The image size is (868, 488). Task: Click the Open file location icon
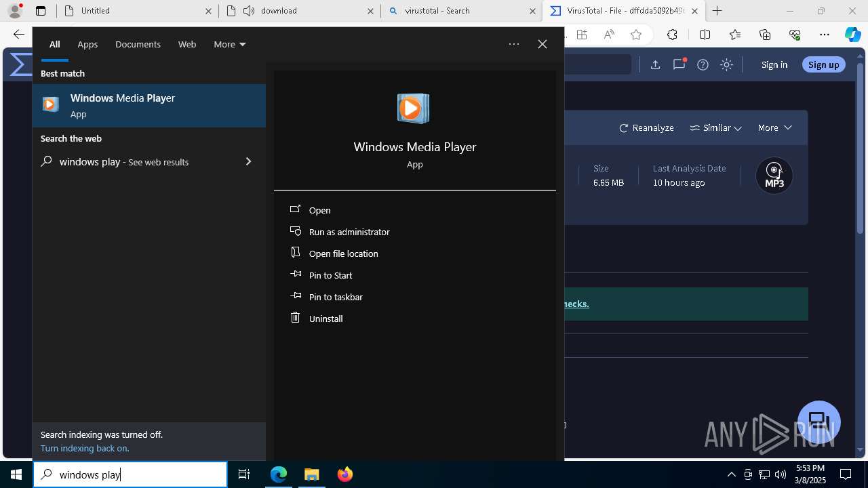click(x=295, y=253)
